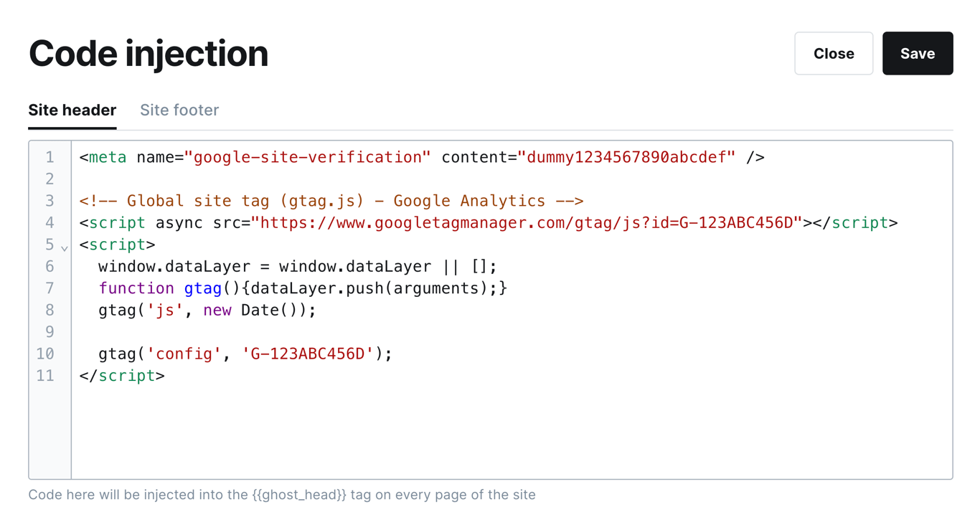Collapse the script block at line 5
Image resolution: width=980 pixels, height=520 pixels.
pyautogui.click(x=63, y=247)
